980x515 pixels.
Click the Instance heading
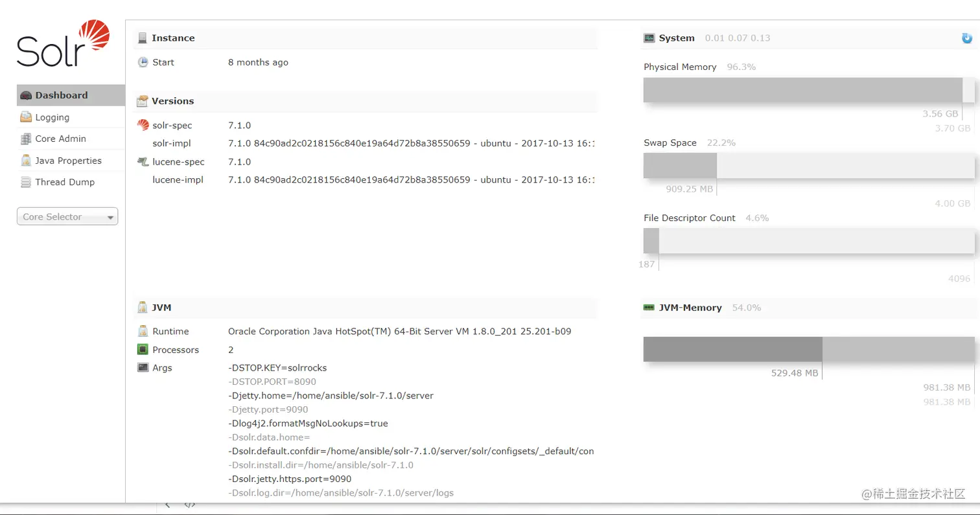click(x=173, y=38)
